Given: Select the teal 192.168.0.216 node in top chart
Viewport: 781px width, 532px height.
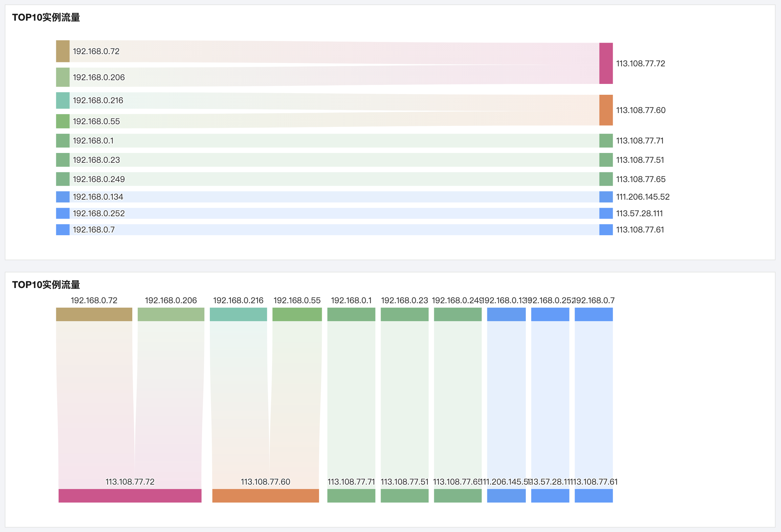Looking at the screenshot, I should tap(63, 101).
